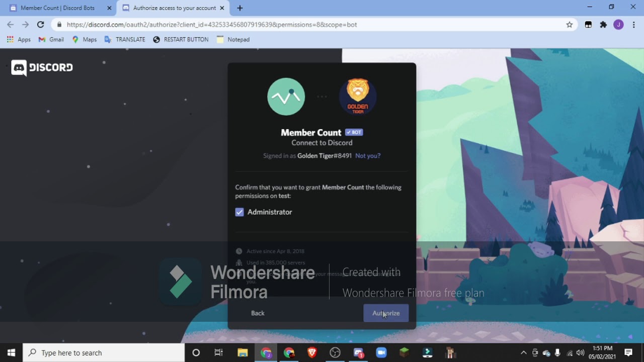Open RESTART BUTTON bookmark

(x=181, y=39)
